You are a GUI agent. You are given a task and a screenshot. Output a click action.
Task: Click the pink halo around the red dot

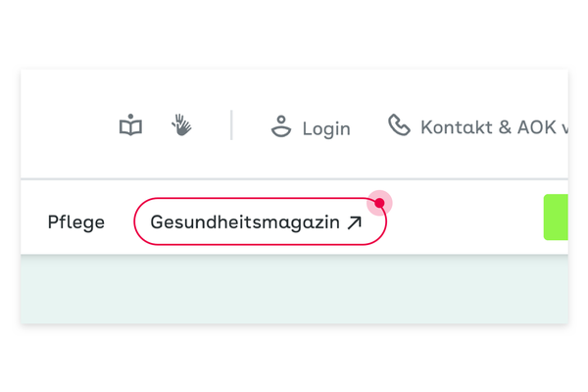[386, 198]
